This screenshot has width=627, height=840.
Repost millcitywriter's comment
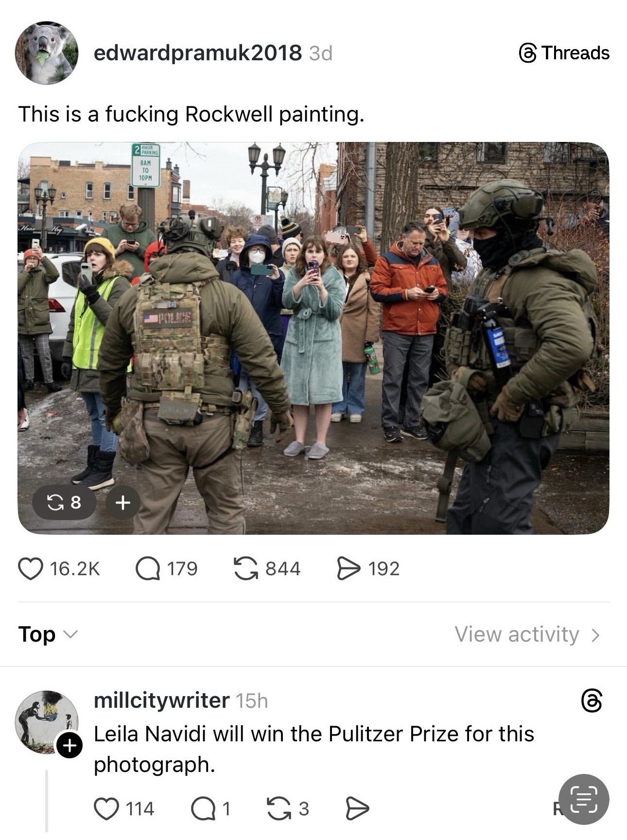pyautogui.click(x=279, y=808)
